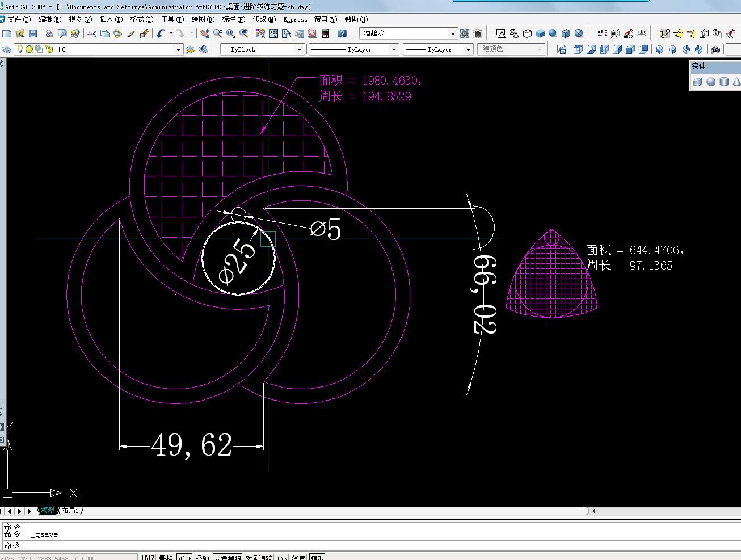Toggle 对象捕捉 object snap in status bar
Viewport: 741px width, 560px height.
(228, 558)
